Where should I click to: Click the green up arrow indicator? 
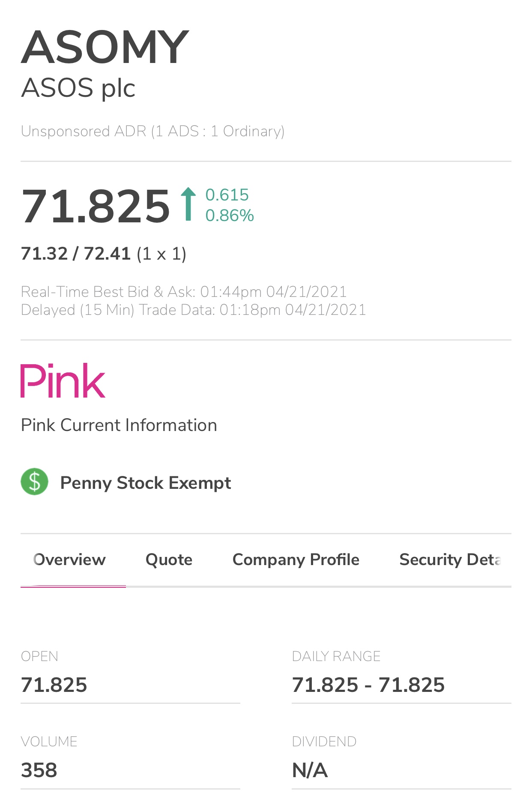[188, 204]
